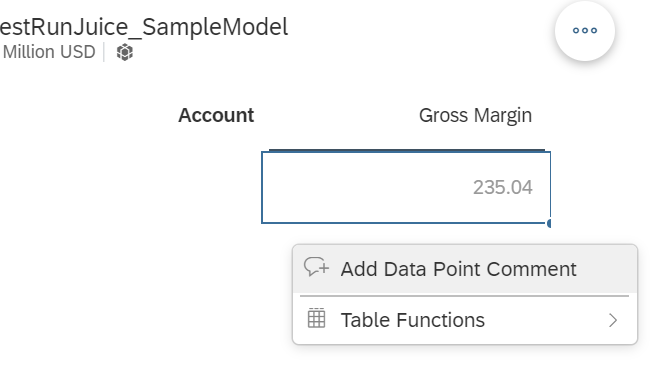Screen dimensions: 668x386
Task: Click the divider line between menu entries
Action: tap(464, 295)
